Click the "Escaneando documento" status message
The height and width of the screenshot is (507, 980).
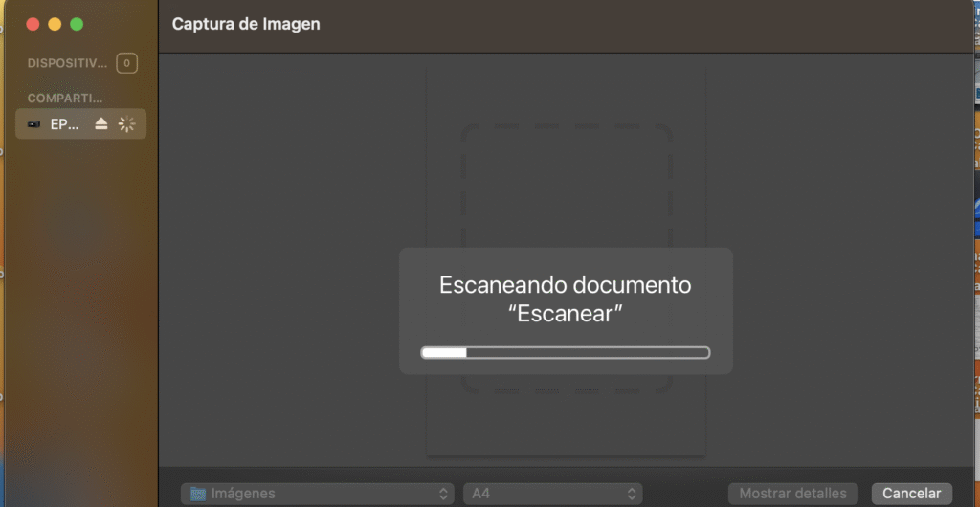point(565,285)
